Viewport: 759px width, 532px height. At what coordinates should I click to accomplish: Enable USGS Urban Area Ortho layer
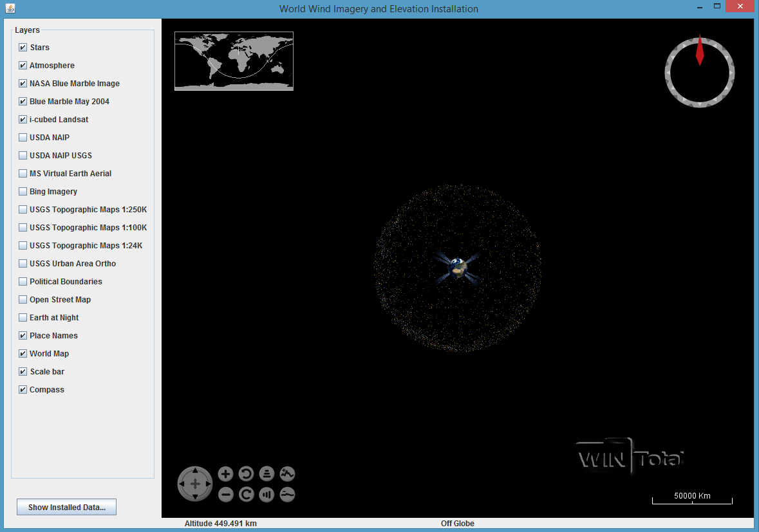pos(23,264)
